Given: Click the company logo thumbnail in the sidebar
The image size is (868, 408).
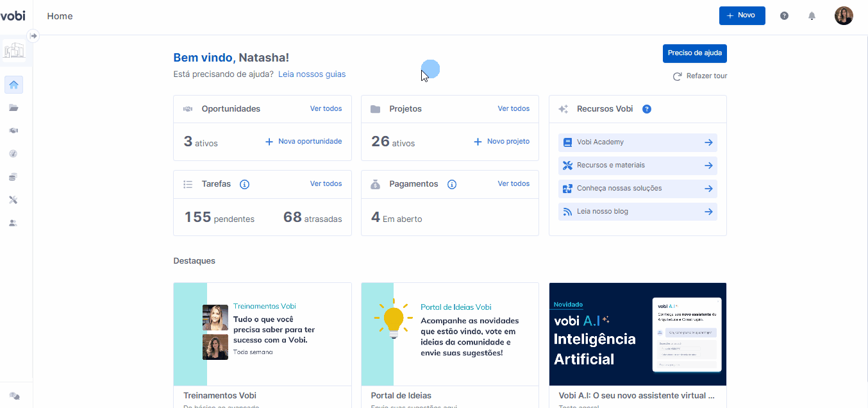Looking at the screenshot, I should pos(13,50).
